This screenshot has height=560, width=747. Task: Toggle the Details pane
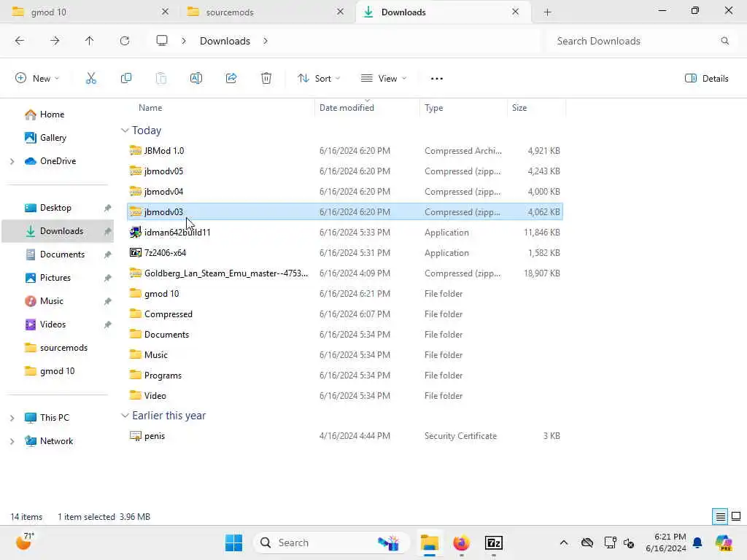point(706,79)
